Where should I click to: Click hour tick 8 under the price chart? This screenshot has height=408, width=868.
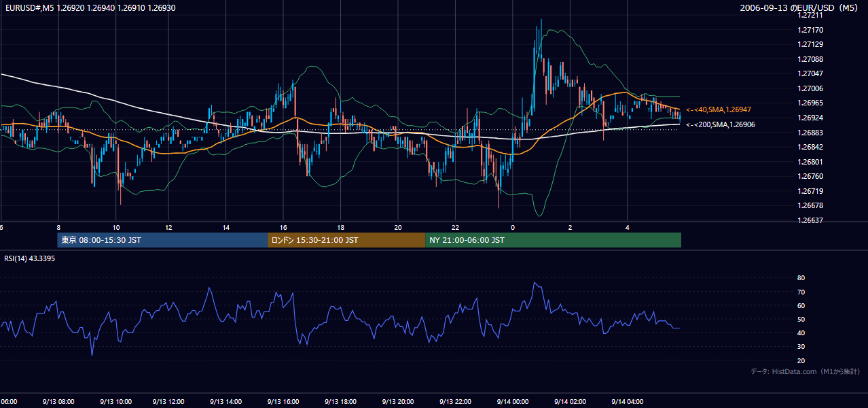58,228
